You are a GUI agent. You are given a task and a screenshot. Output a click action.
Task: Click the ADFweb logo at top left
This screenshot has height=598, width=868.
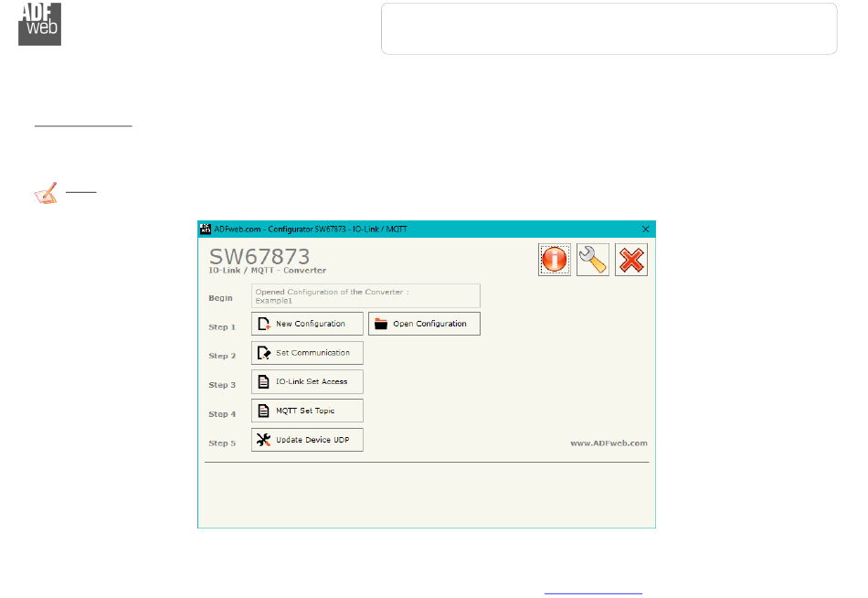(39, 25)
